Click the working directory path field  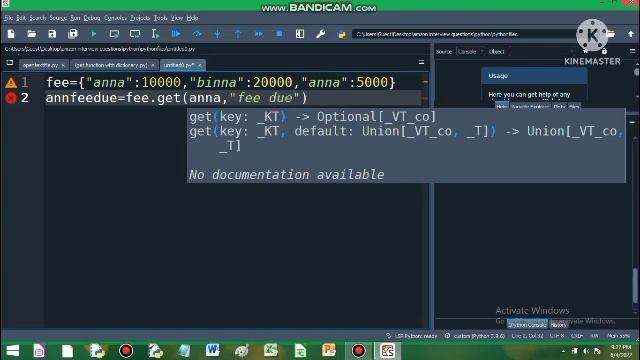(465, 34)
